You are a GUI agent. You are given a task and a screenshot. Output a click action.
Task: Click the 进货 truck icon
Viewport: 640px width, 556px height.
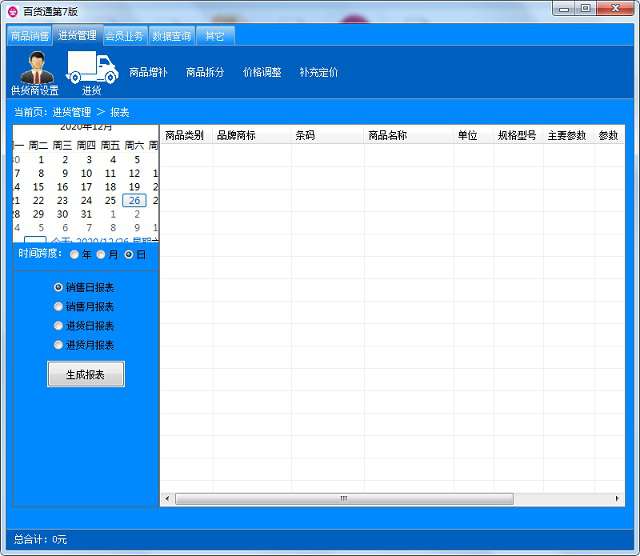click(91, 67)
